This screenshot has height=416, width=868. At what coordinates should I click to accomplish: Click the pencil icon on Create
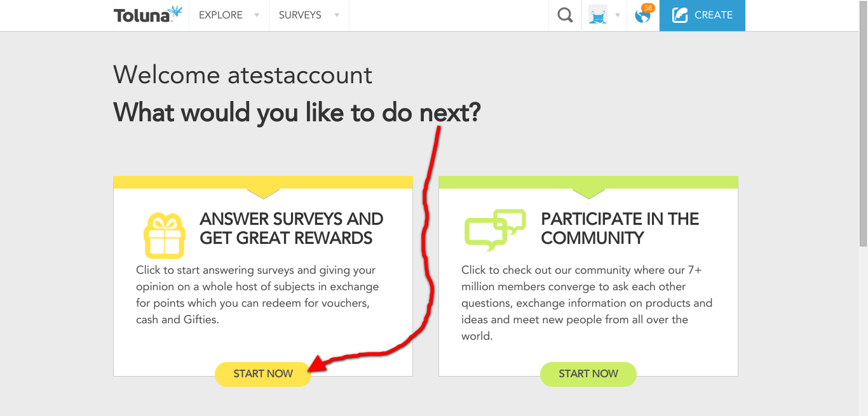click(680, 15)
